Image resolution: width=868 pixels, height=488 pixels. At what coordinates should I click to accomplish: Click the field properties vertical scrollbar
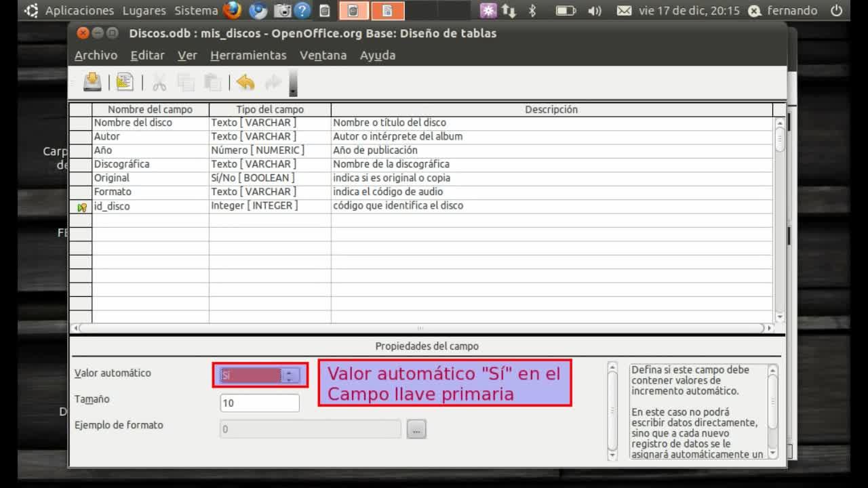[x=612, y=411]
